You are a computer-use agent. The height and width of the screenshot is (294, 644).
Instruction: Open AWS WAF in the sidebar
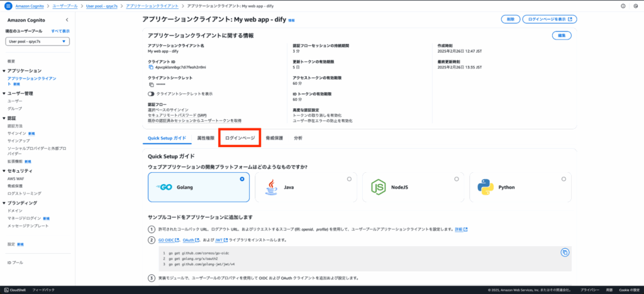[16, 179]
